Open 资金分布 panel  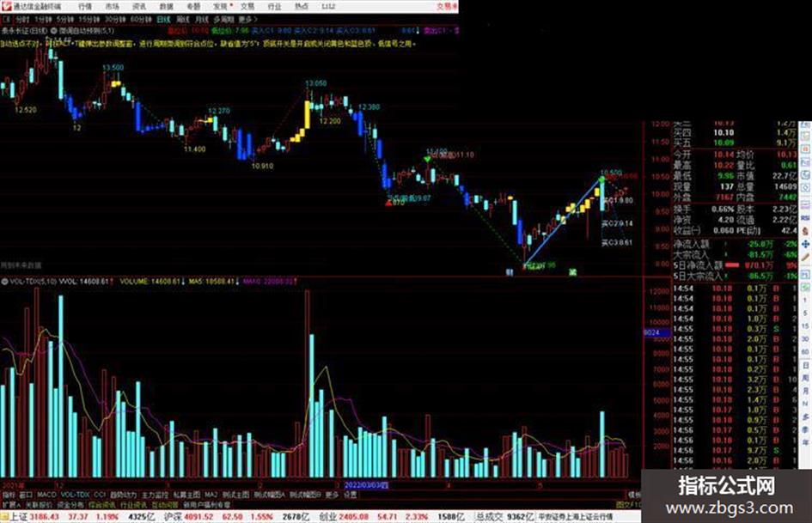(x=70, y=504)
